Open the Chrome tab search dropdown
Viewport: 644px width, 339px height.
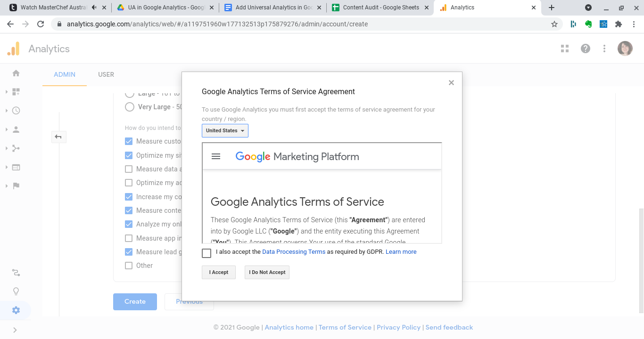[x=588, y=8]
